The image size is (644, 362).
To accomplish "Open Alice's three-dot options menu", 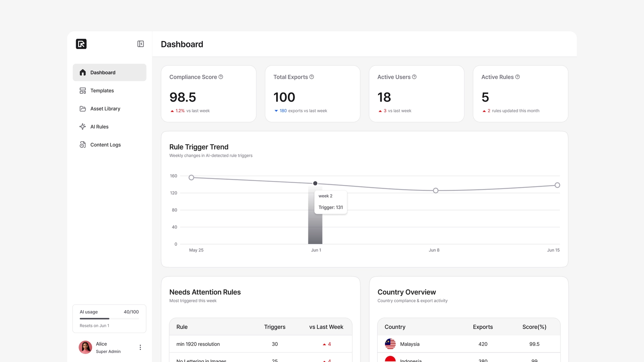I will [x=140, y=348].
